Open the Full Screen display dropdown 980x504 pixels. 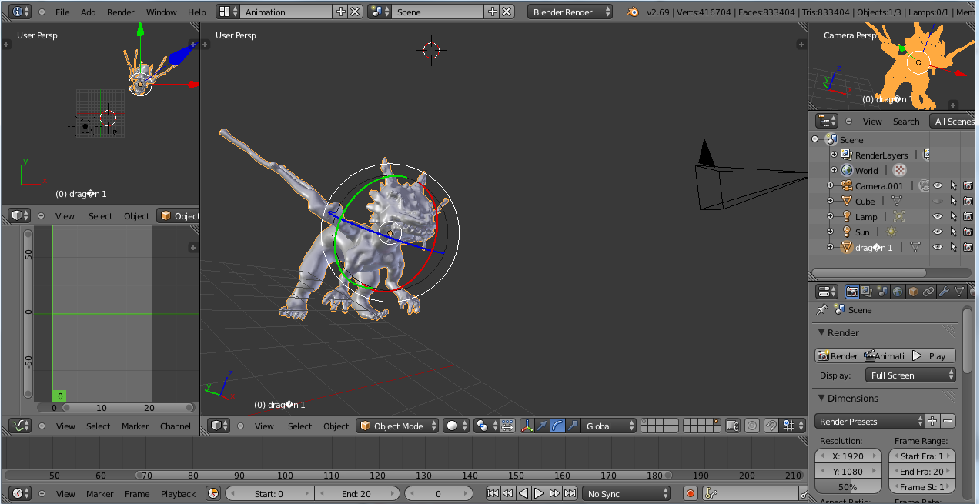tap(911, 375)
